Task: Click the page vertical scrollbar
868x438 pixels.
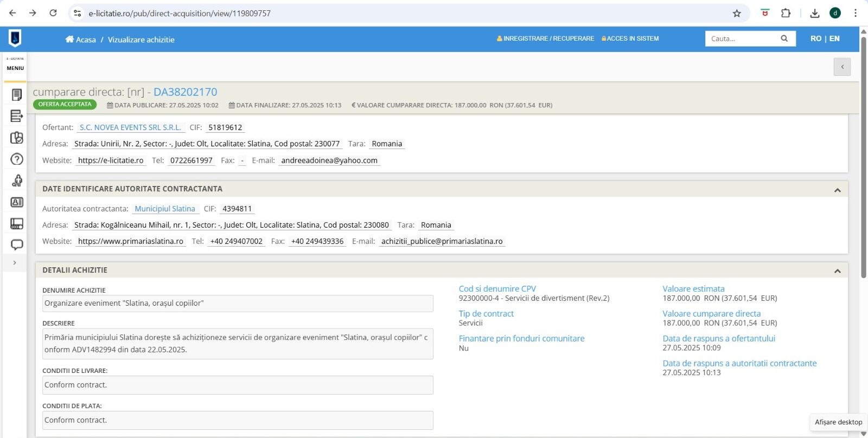Action: (x=863, y=163)
